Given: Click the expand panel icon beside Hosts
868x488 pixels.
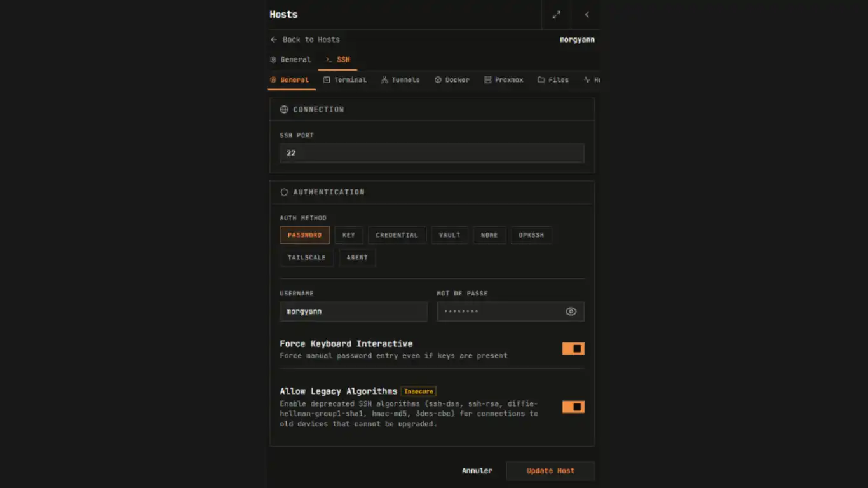Looking at the screenshot, I should tap(556, 15).
